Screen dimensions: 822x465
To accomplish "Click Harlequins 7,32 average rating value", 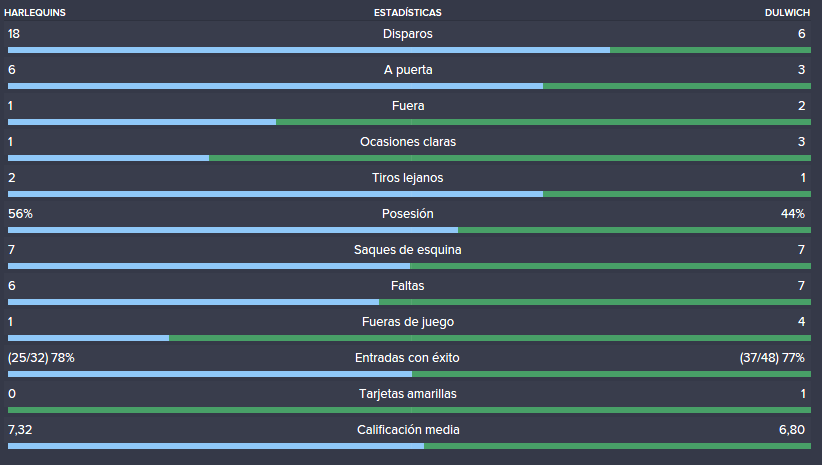I will pos(20,430).
